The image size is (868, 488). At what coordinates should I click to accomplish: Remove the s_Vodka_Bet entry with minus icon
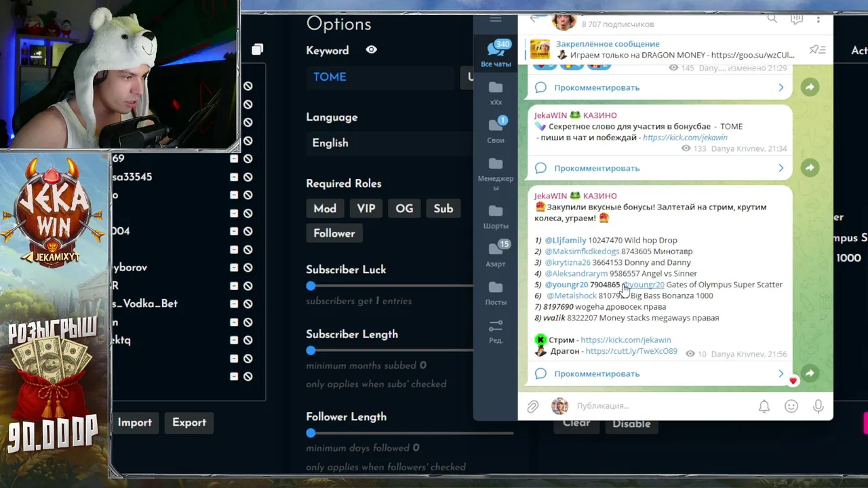[x=234, y=304]
